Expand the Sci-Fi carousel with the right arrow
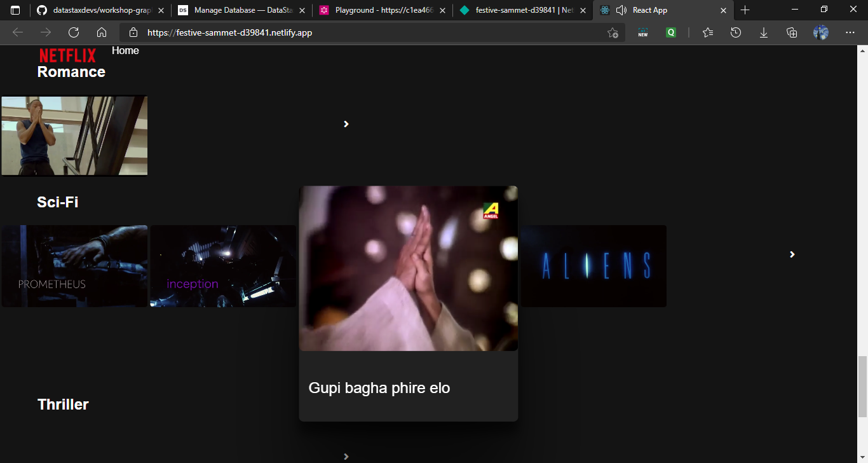868x463 pixels. 792,254
